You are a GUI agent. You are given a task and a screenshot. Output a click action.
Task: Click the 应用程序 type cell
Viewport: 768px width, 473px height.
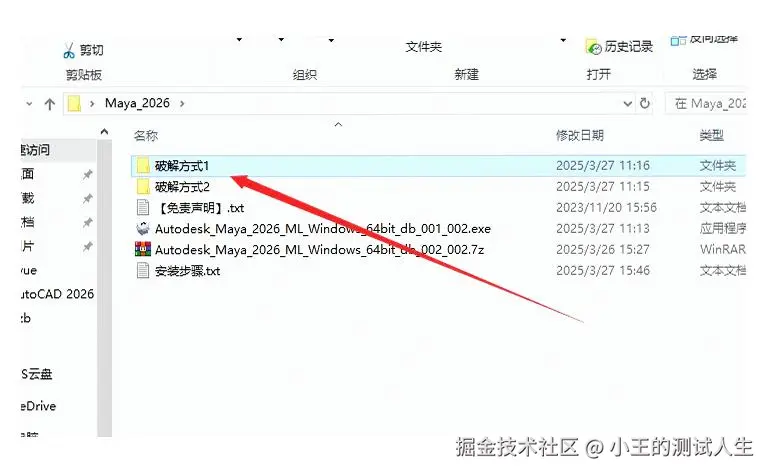click(722, 228)
